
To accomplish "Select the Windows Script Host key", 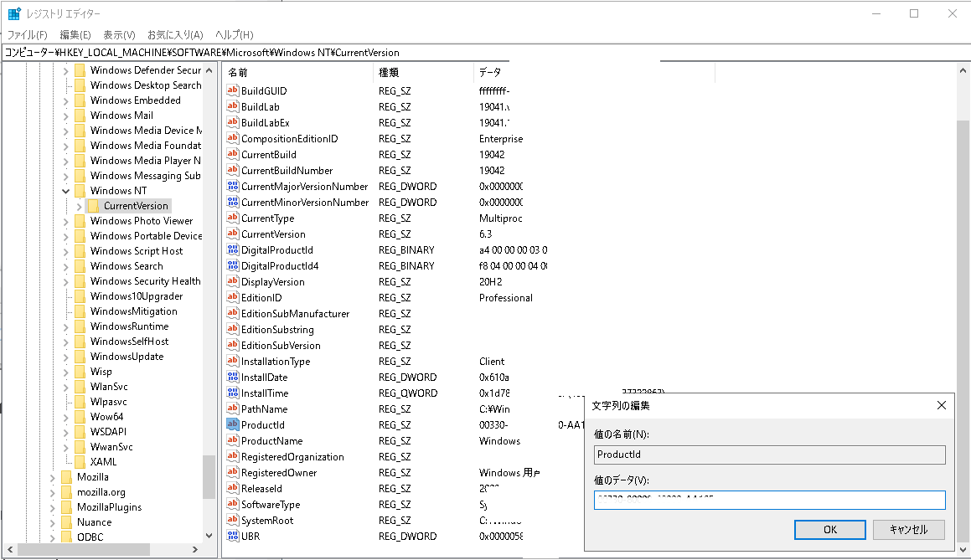I will [x=137, y=251].
